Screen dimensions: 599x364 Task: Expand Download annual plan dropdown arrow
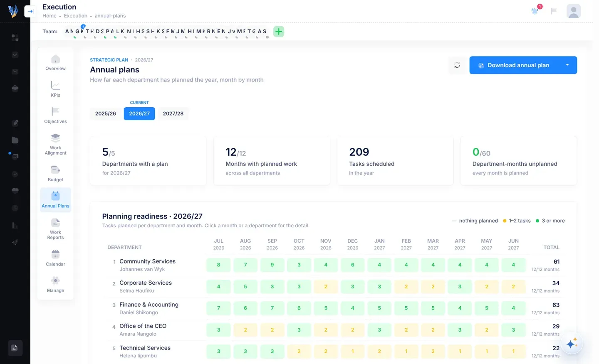pyautogui.click(x=567, y=65)
